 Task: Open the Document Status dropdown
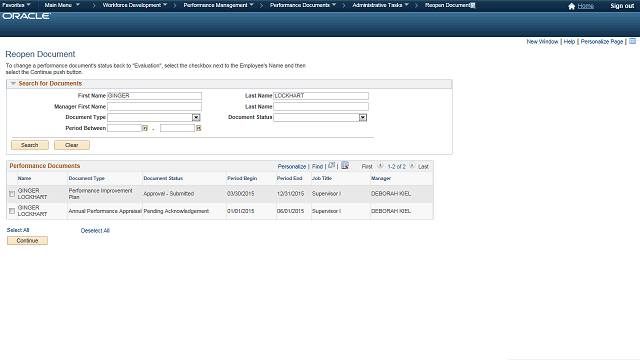click(362, 118)
